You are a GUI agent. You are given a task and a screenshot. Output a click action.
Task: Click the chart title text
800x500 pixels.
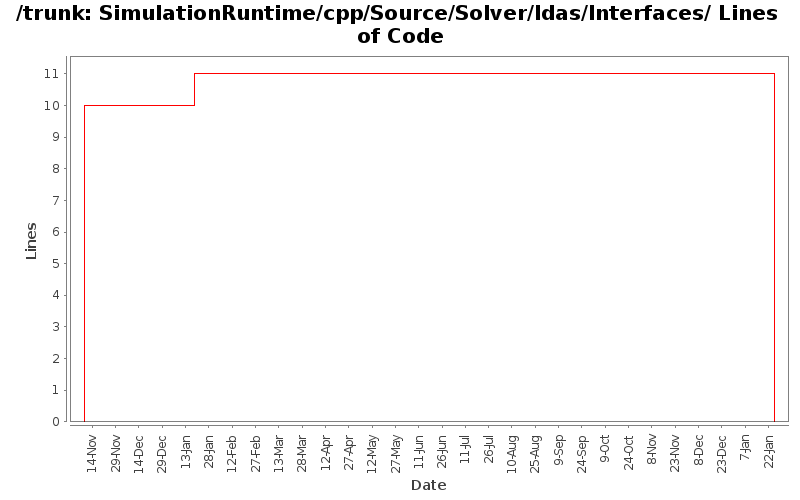[397, 24]
